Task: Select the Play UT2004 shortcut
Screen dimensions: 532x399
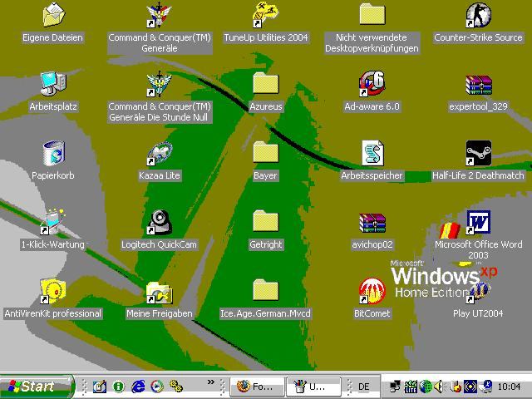Action: pos(478,293)
